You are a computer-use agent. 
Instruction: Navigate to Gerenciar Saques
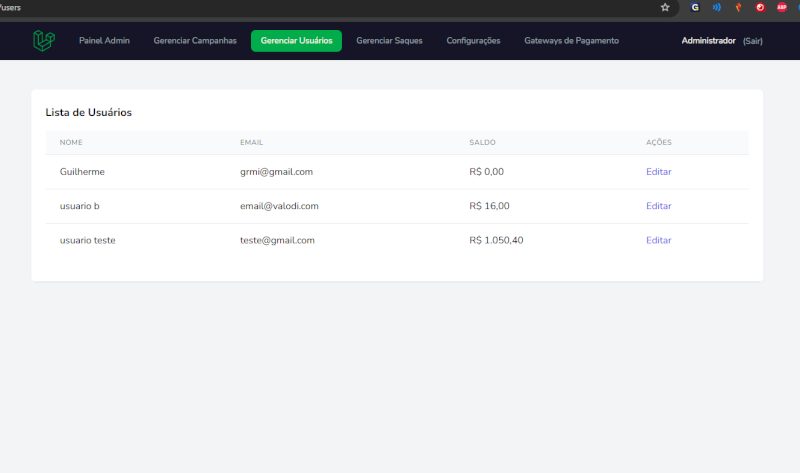click(x=389, y=41)
